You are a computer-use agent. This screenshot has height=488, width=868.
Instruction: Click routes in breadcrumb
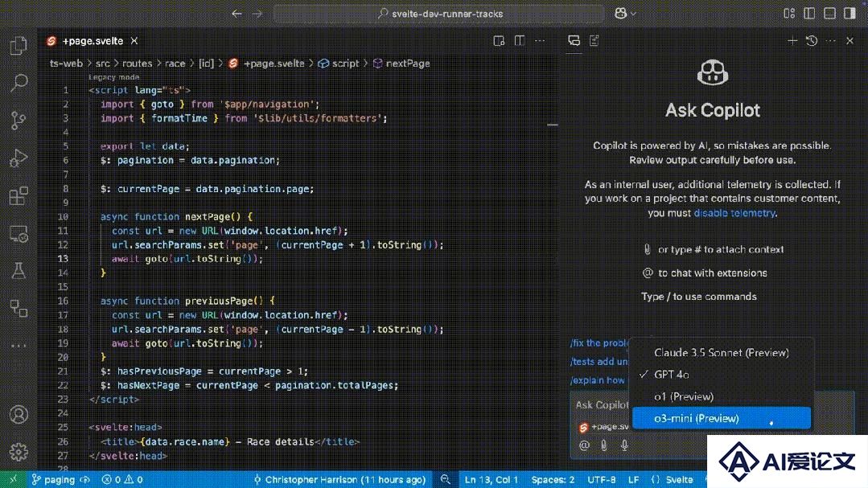(137, 64)
